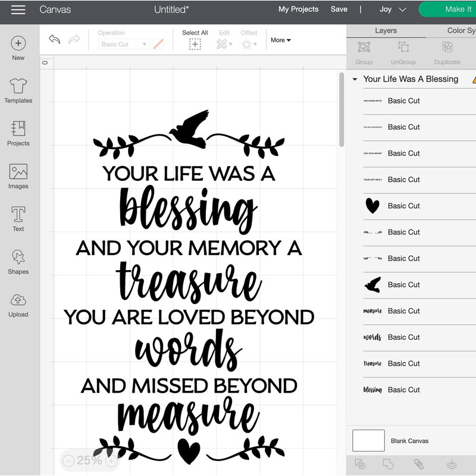The height and width of the screenshot is (476, 476).
Task: Open the Joy machine selector dropdown
Action: pos(392,10)
